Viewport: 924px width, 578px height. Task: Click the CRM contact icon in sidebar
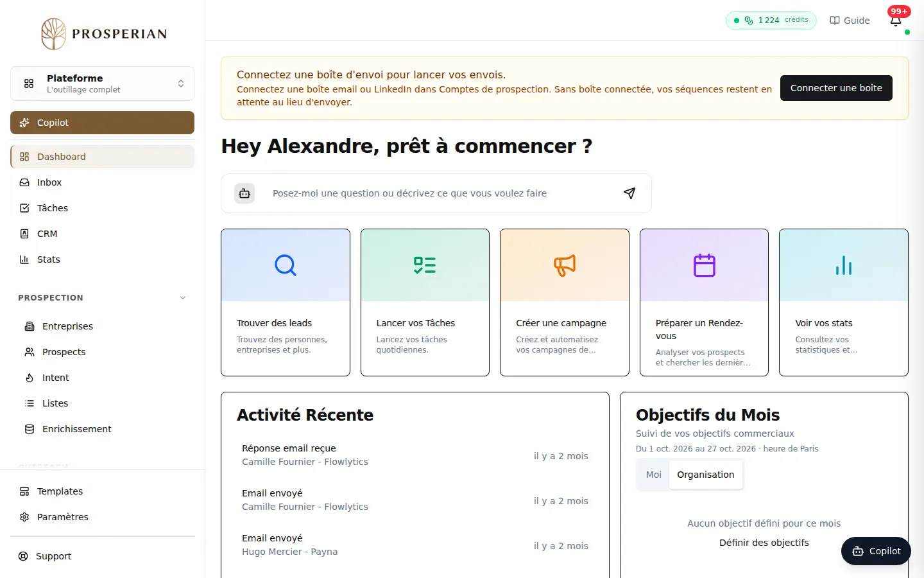pyautogui.click(x=24, y=234)
